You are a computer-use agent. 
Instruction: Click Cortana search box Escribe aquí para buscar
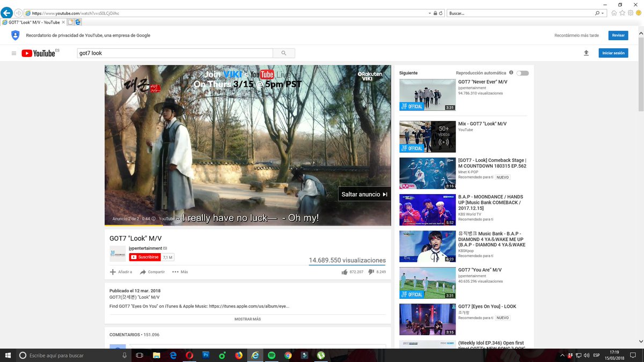(74, 355)
